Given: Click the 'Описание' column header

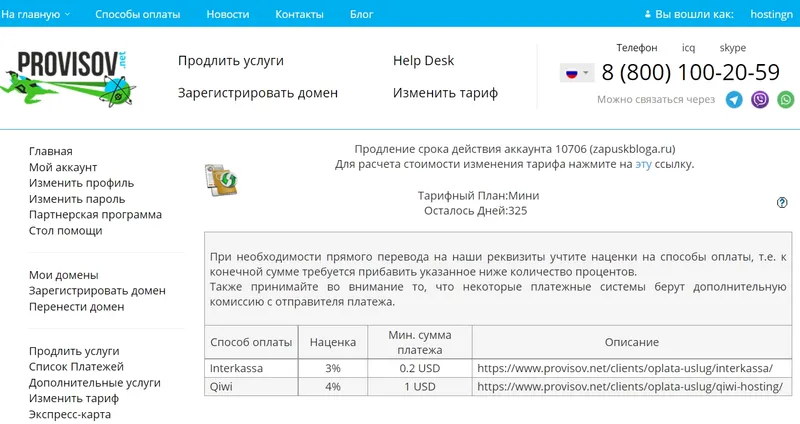Looking at the screenshot, I should (x=632, y=342).
